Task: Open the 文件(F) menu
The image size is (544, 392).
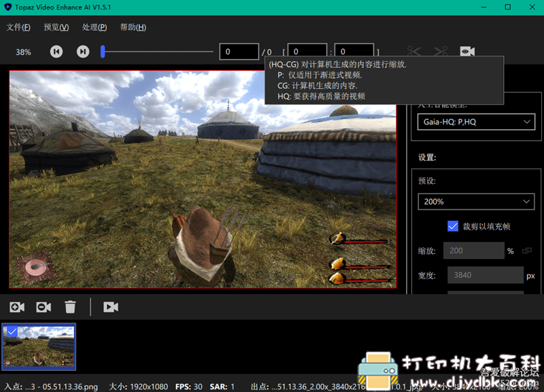Action: 18,27
